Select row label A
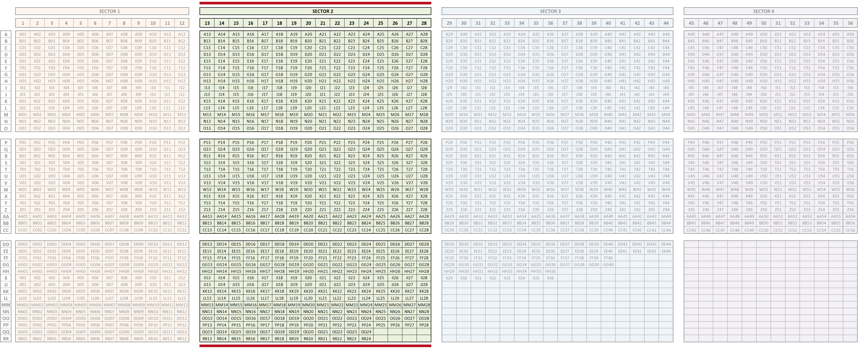This screenshot has height=351, width=868. coord(6,34)
